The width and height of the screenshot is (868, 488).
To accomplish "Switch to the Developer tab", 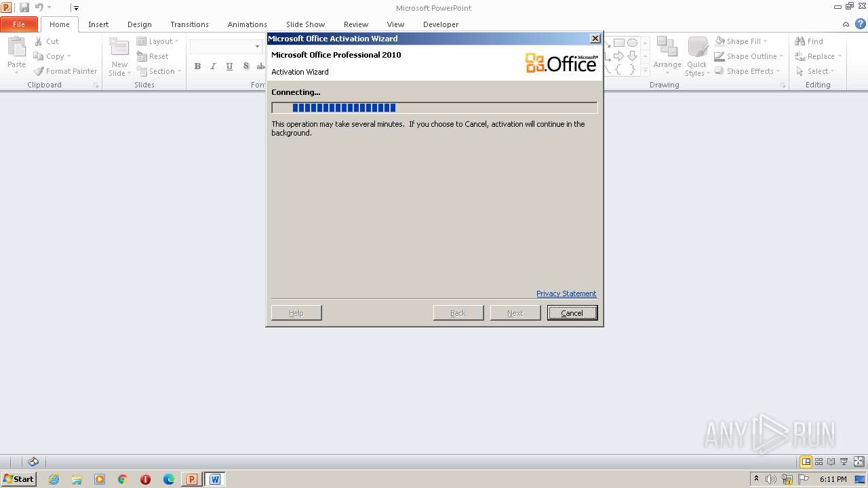I will pyautogui.click(x=441, y=24).
